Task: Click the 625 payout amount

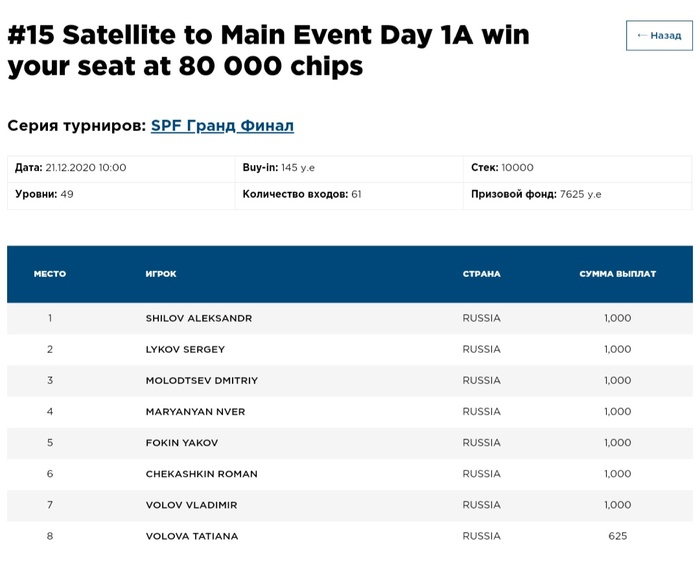Action: click(x=617, y=536)
